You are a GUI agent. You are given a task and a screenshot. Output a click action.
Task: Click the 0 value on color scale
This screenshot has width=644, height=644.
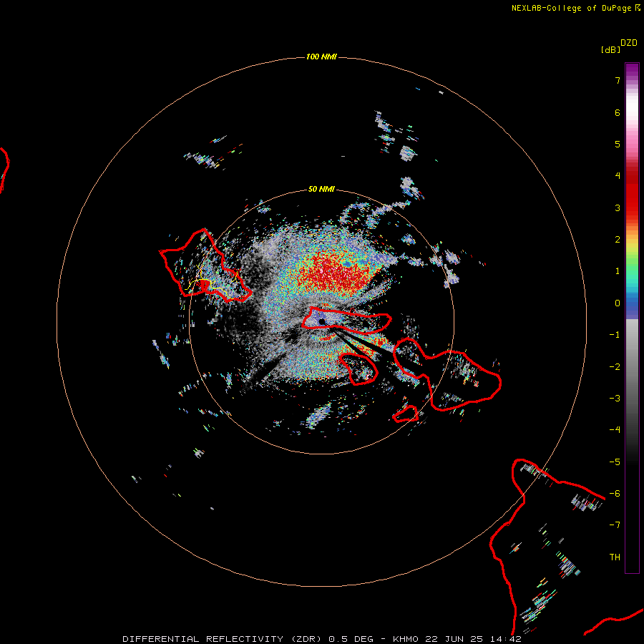point(618,303)
